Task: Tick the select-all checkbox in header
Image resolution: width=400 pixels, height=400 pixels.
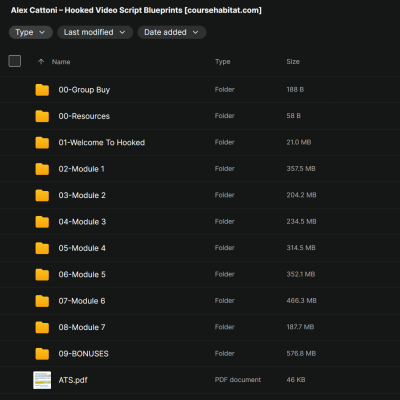Action: tap(15, 61)
